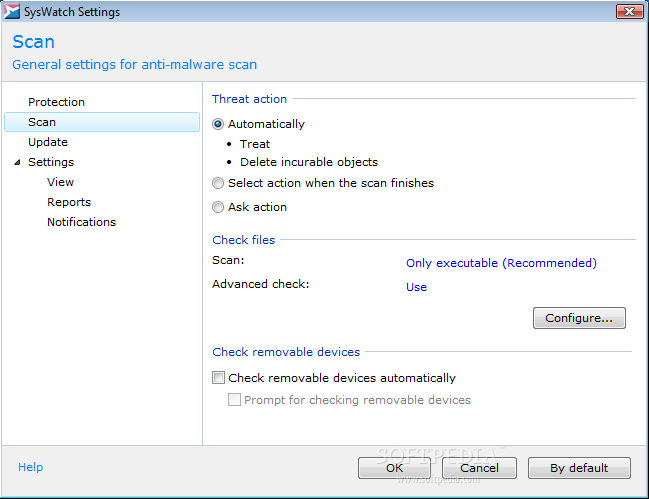The image size is (649, 499).
Task: Confirm settings with OK button
Action: [x=394, y=468]
